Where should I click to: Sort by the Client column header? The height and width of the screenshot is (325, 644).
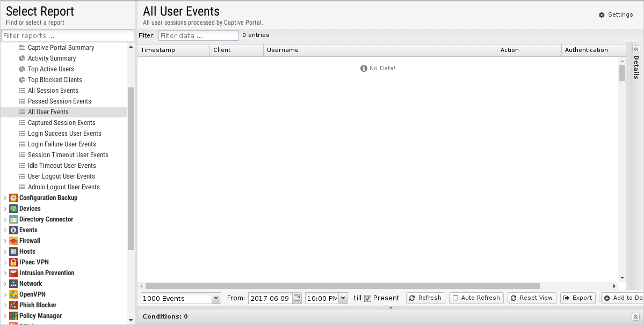(x=236, y=50)
